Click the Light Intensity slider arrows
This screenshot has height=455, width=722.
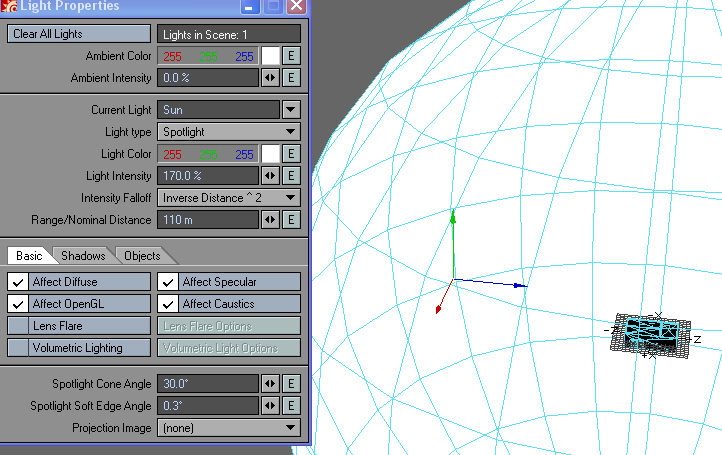click(x=270, y=176)
